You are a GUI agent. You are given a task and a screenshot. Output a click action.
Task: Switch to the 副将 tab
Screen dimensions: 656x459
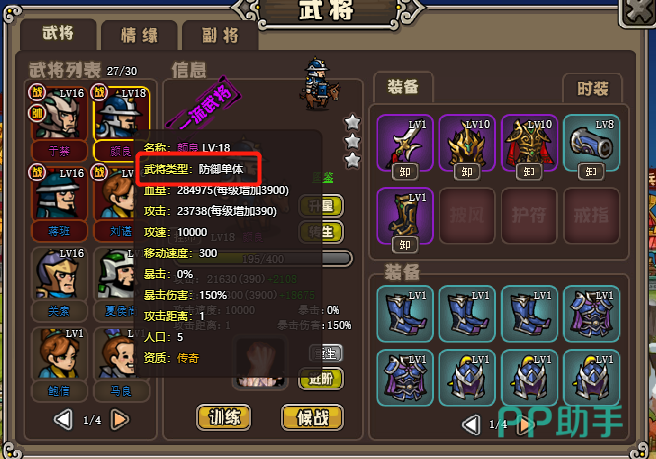point(220,36)
